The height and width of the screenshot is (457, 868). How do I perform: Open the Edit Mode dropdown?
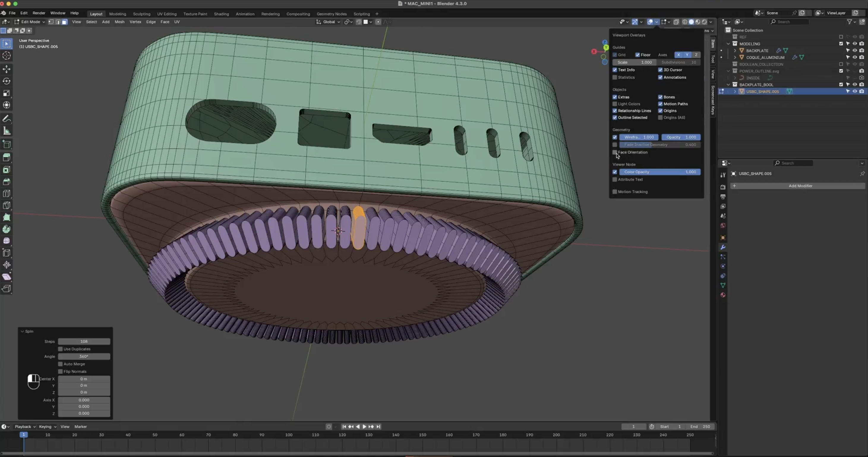[30, 22]
